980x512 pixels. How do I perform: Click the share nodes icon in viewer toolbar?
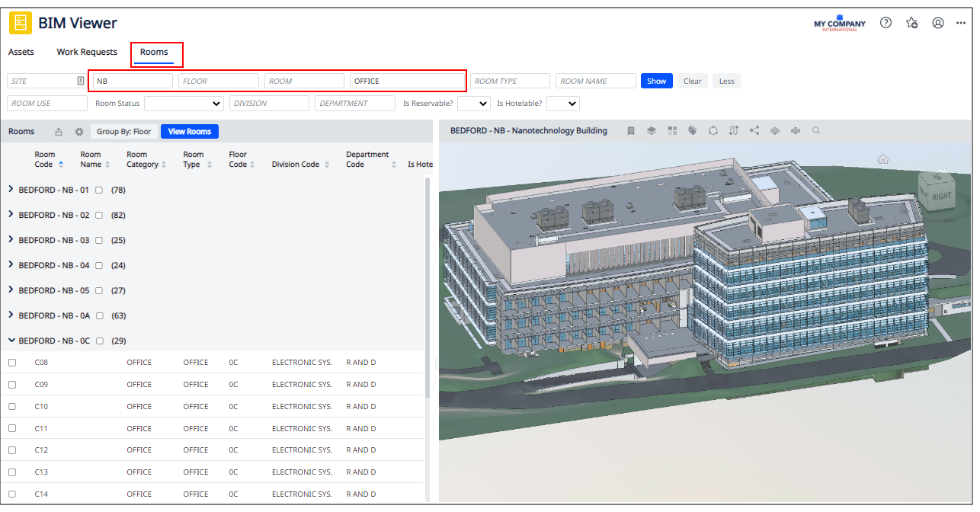point(754,131)
